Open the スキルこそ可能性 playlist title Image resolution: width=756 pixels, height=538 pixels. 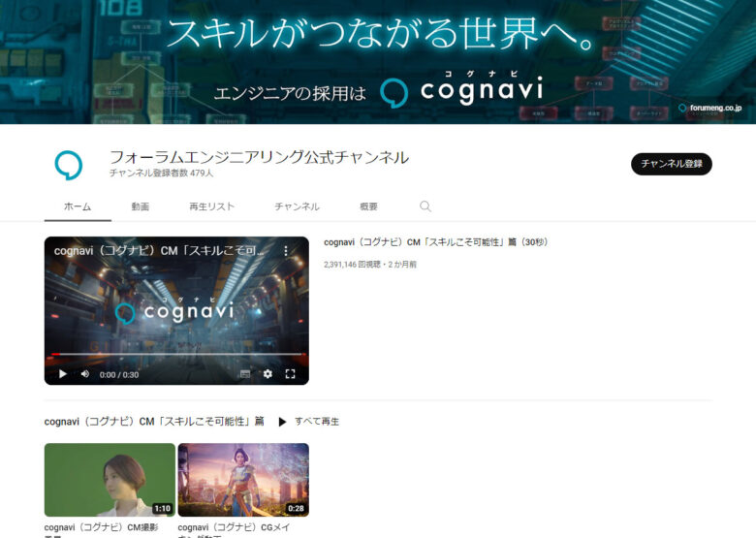(154, 422)
